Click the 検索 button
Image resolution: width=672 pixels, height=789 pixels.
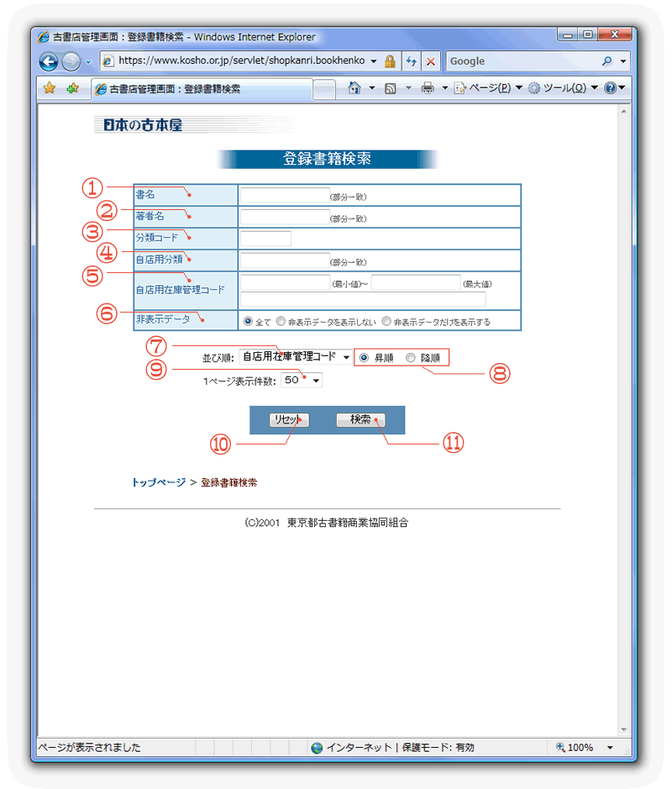[x=360, y=419]
